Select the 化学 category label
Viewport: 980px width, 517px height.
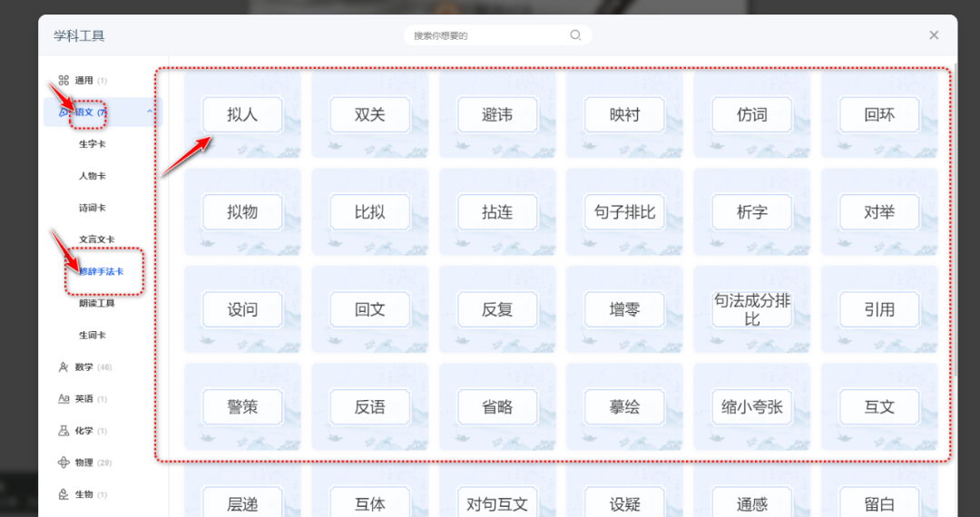click(83, 431)
